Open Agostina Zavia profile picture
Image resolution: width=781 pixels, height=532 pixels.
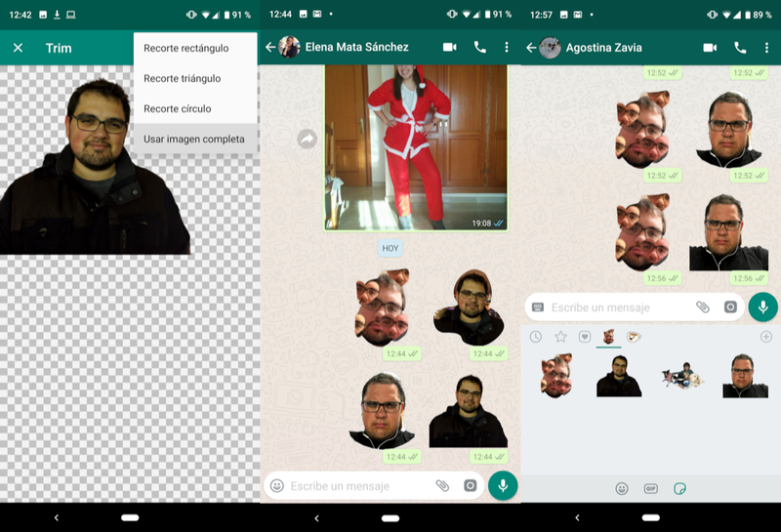[550, 48]
